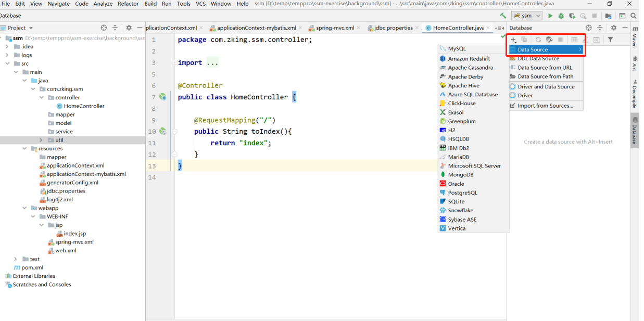Collapse all in Database panel
The height and width of the screenshot is (321, 644).
[600, 28]
